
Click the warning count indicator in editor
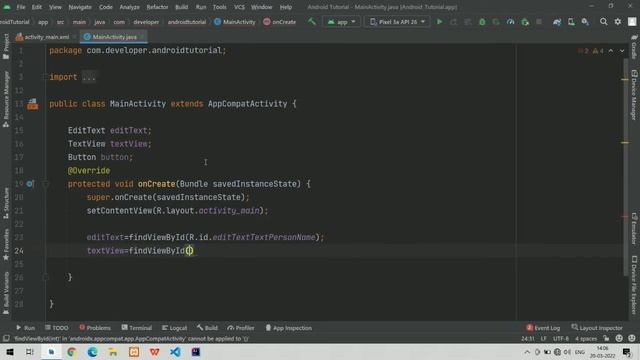coord(598,51)
